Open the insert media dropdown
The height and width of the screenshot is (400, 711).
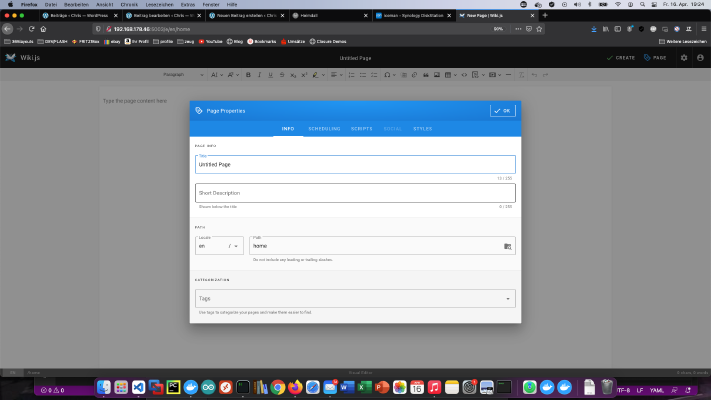(495, 75)
